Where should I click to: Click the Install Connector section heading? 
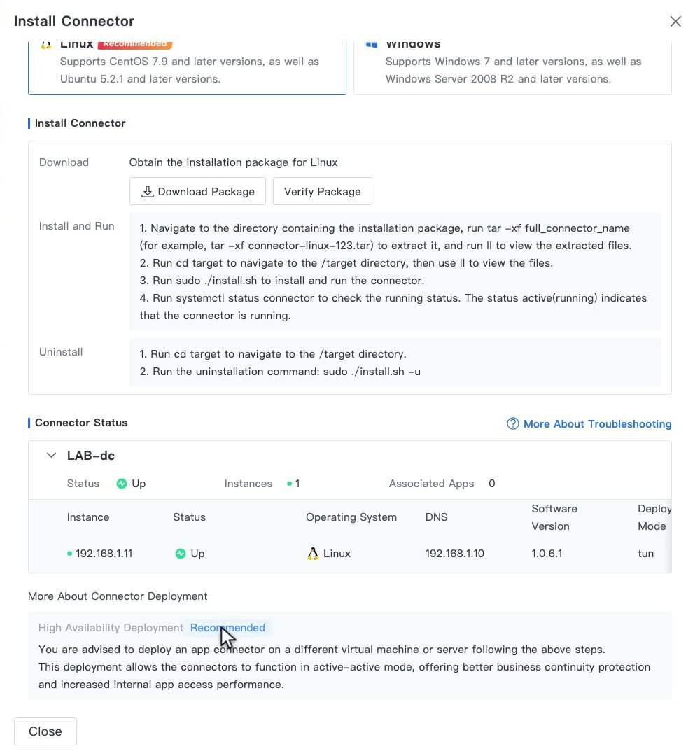[80, 123]
